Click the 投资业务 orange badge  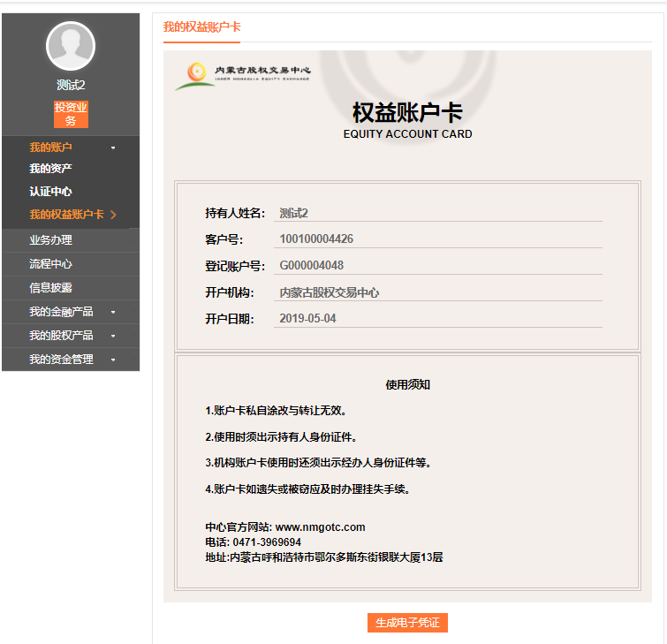71,114
